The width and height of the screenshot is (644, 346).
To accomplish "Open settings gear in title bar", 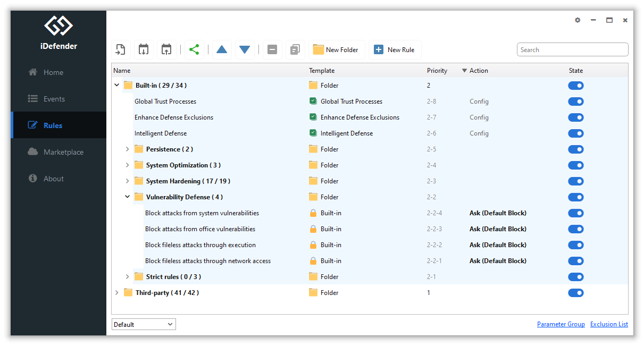I will click(x=578, y=20).
